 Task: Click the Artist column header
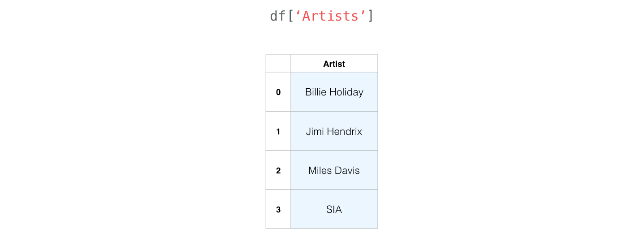[x=334, y=64]
